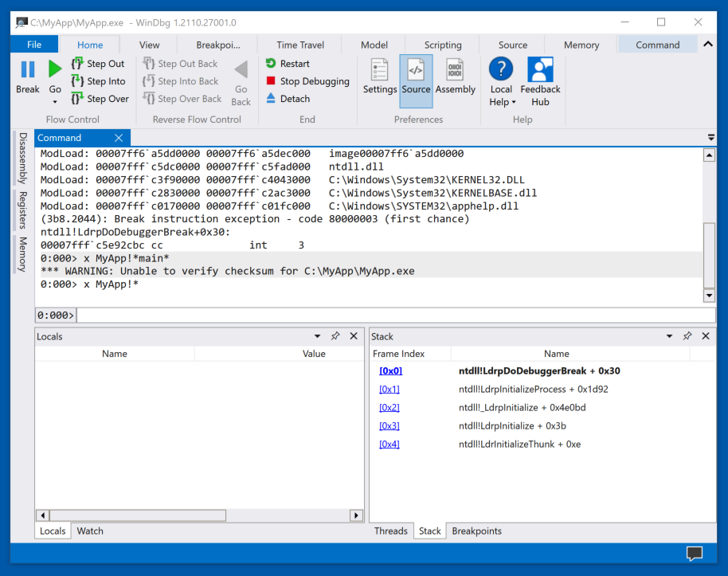
Task: Open stack frame 0x3 link
Action: pyautogui.click(x=389, y=426)
